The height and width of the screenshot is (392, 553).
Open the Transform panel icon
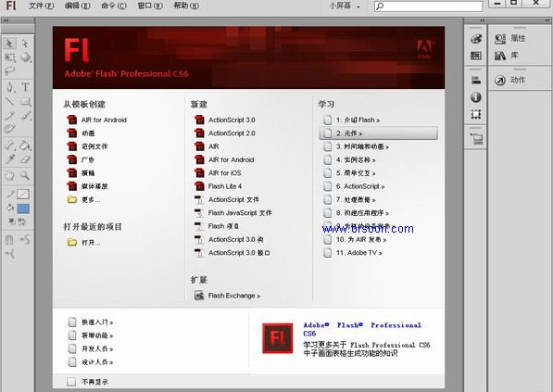(476, 114)
